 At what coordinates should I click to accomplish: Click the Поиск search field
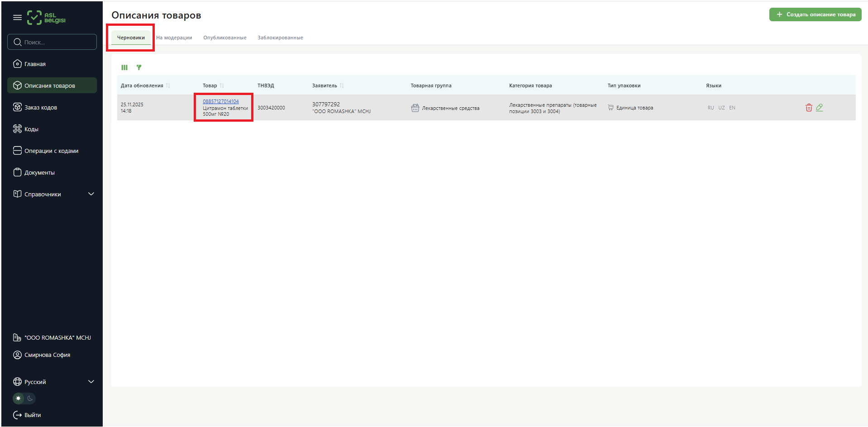[x=52, y=42]
